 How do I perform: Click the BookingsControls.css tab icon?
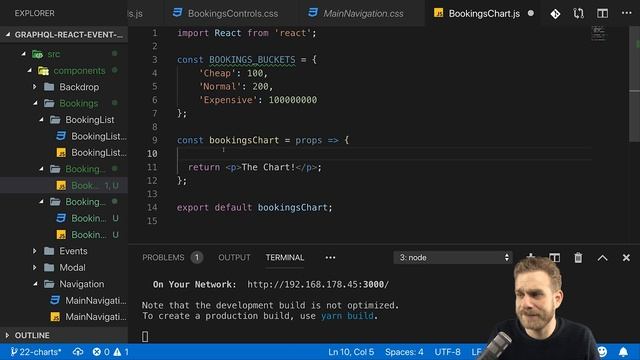click(178, 13)
